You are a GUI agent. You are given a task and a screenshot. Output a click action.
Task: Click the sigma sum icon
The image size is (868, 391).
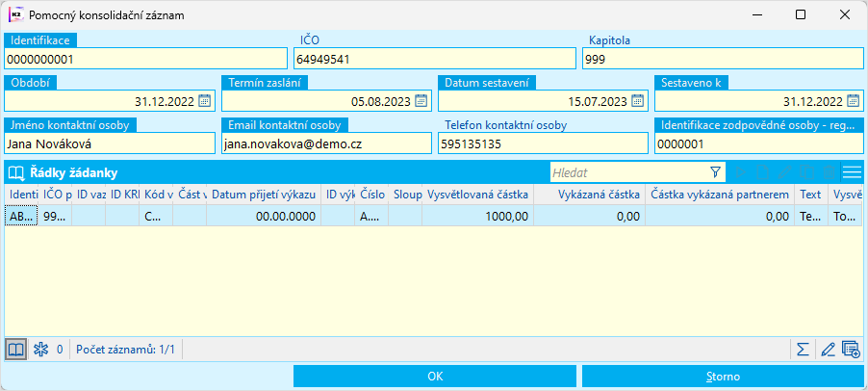click(803, 350)
